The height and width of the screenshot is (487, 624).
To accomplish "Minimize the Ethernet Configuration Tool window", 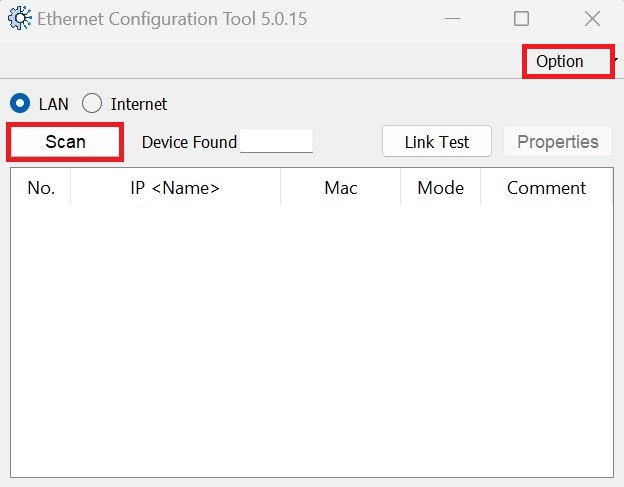I will click(452, 18).
